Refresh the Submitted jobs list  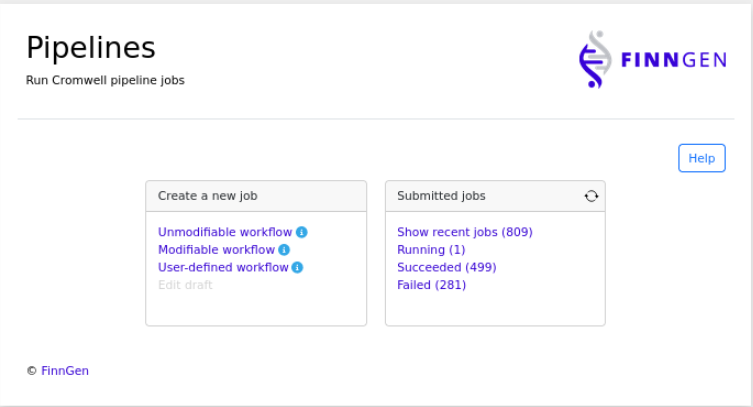591,196
